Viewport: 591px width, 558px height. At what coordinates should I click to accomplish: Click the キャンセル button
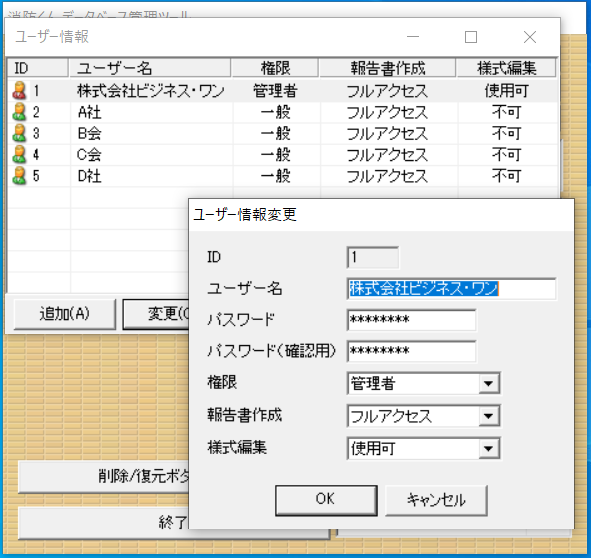coord(436,500)
